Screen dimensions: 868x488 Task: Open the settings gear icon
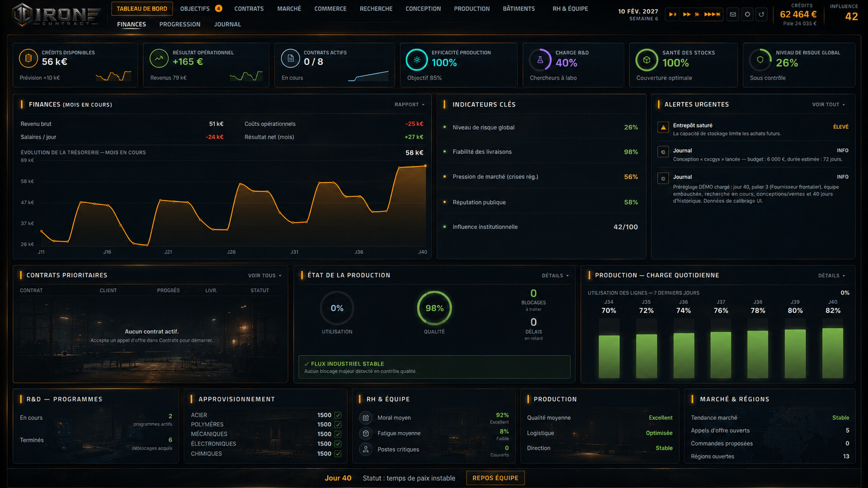(x=747, y=14)
